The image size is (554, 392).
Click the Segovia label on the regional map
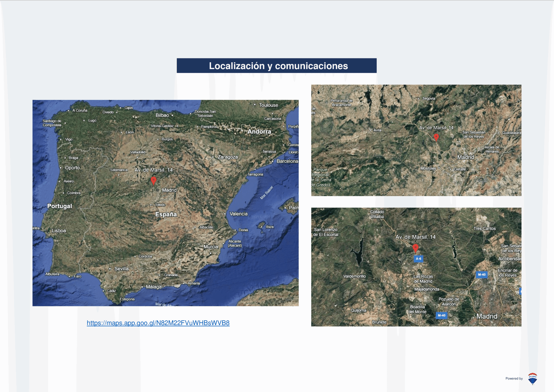click(x=429, y=99)
